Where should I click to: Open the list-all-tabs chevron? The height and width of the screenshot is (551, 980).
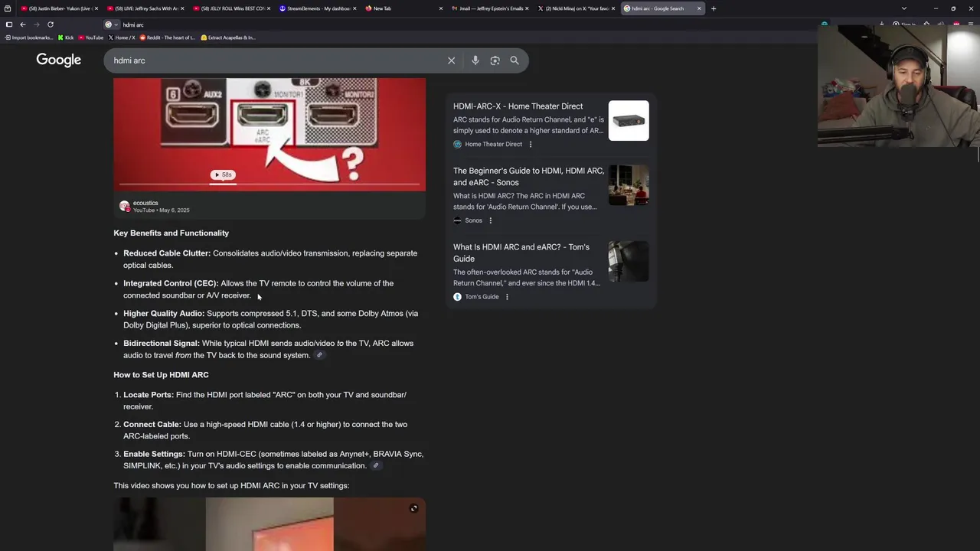[x=904, y=8]
